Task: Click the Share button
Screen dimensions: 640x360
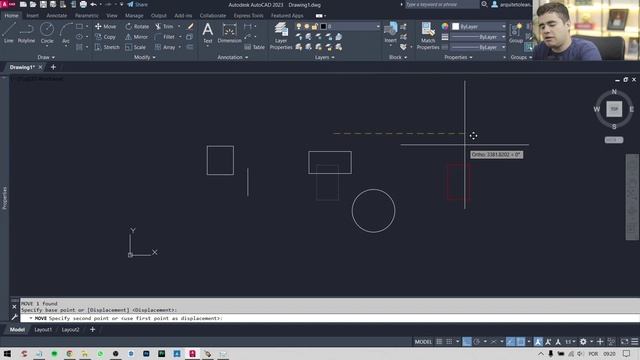Action: [x=138, y=4]
